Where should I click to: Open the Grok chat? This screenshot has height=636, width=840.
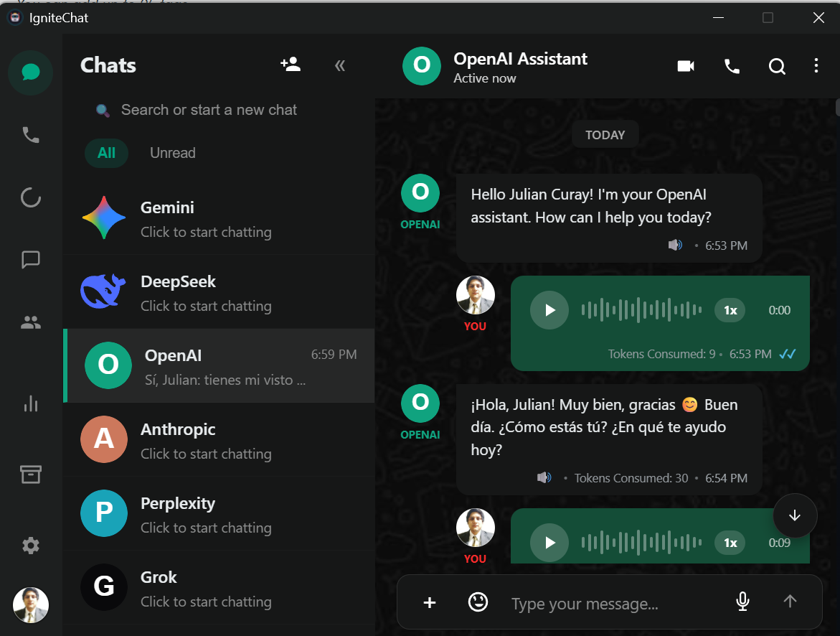(219, 588)
